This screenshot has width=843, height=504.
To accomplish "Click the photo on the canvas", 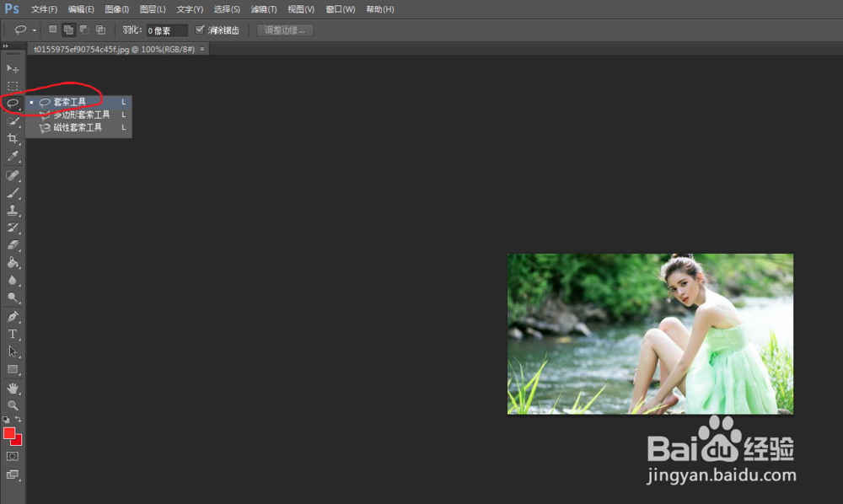I will click(x=650, y=334).
